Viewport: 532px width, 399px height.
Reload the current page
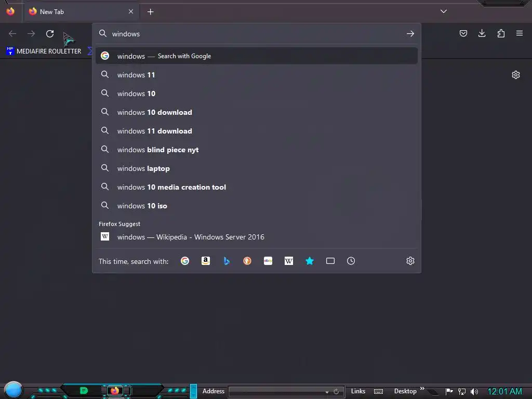(x=50, y=34)
